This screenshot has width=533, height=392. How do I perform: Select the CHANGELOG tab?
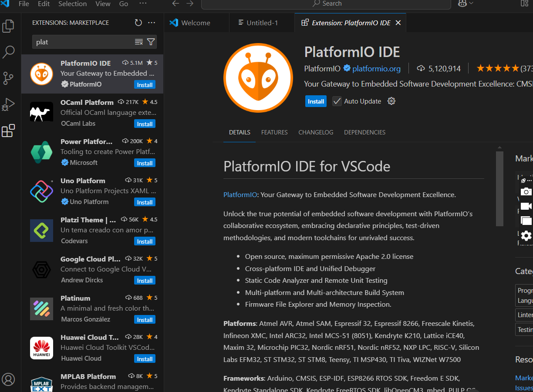click(x=316, y=132)
